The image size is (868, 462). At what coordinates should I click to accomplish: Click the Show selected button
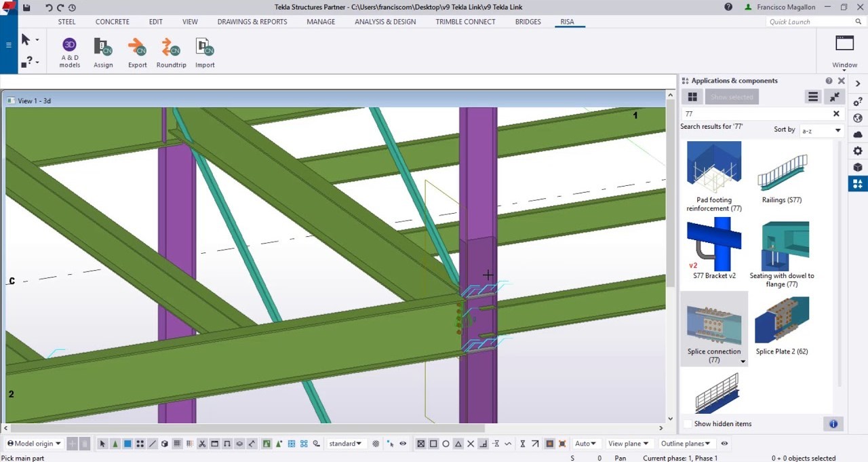(732, 97)
